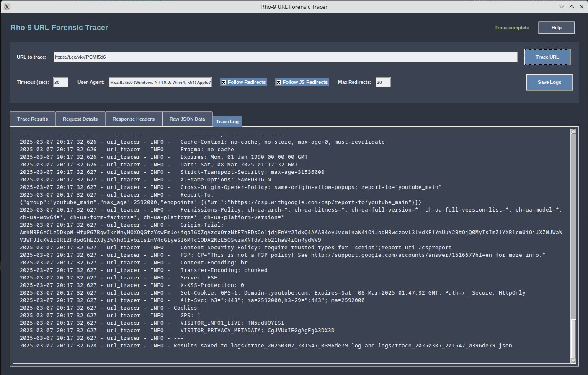Click the window shade chevron in title bar

[x=562, y=7]
